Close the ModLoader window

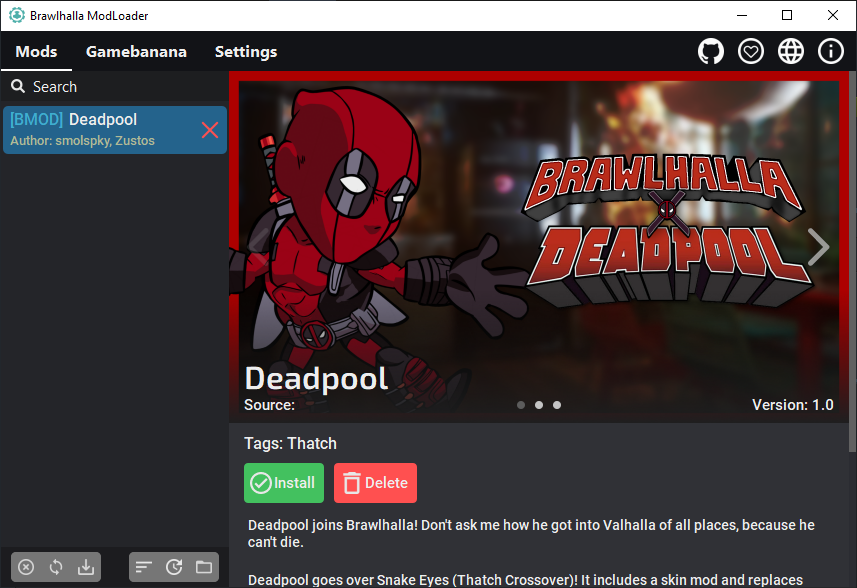[832, 15]
